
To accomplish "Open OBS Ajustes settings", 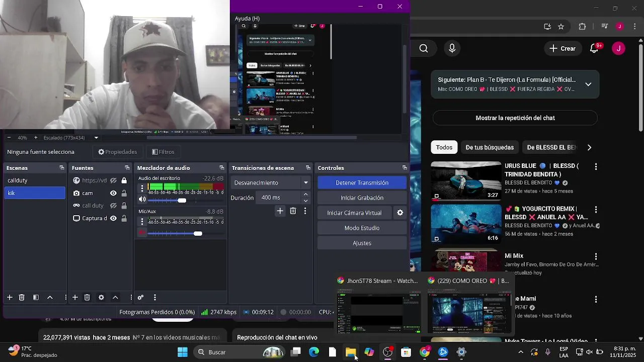I will click(x=362, y=243).
